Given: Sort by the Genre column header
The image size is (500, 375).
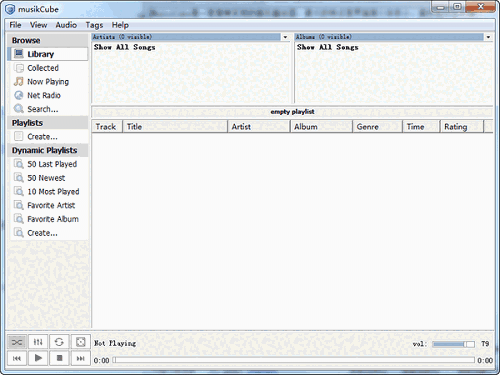Looking at the screenshot, I should (x=378, y=127).
